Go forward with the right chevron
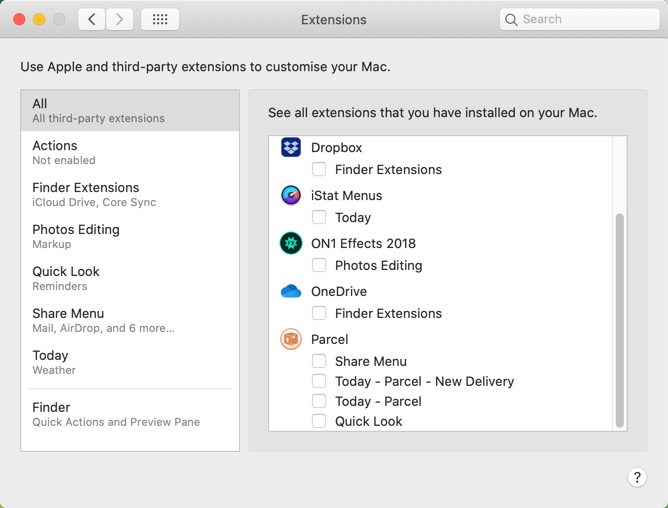668x508 pixels. pyautogui.click(x=120, y=19)
